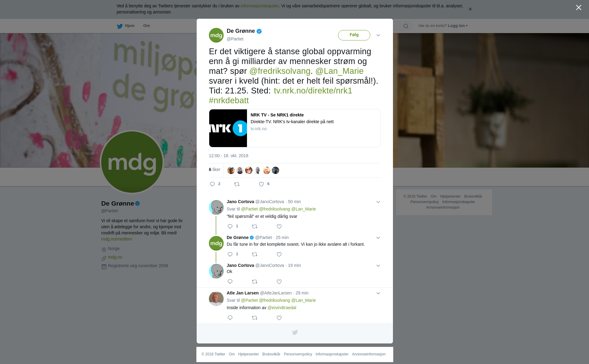The image size is (589, 364).
Task: Click the Følg button
Action: point(354,35)
